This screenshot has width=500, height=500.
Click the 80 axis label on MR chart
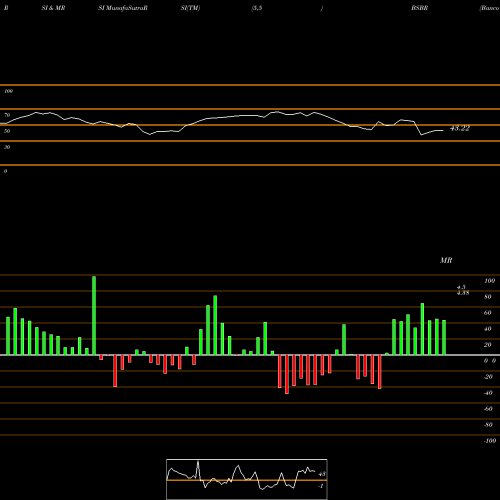[488, 297]
